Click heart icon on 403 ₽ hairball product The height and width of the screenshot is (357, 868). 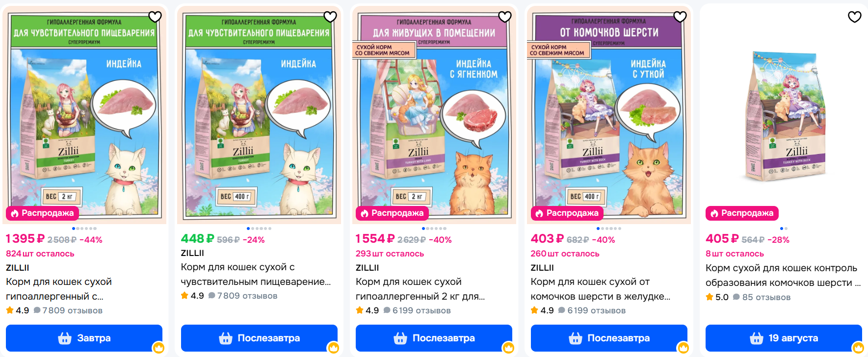pos(680,17)
